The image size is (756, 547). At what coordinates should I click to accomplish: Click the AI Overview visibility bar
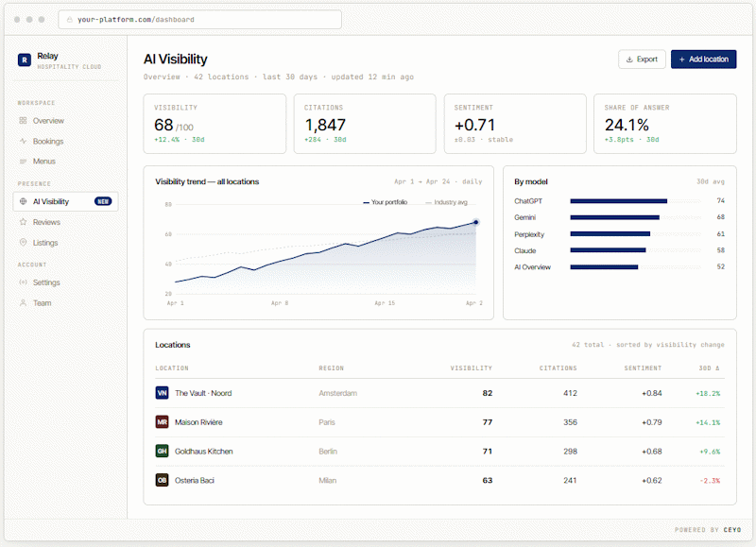[604, 267]
